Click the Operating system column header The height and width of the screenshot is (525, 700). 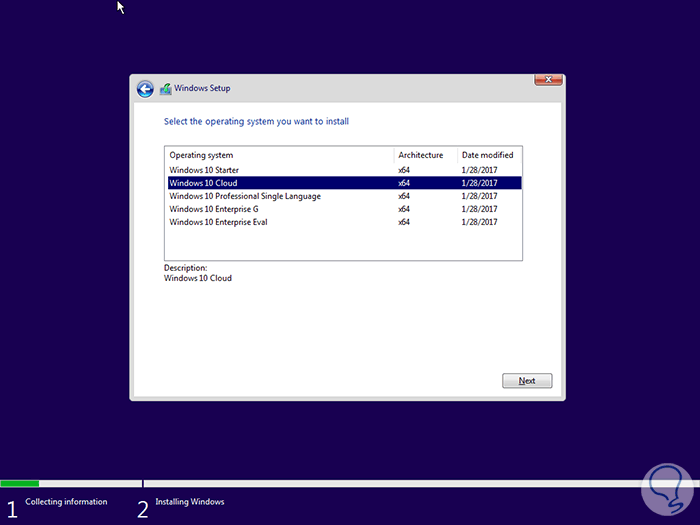point(279,155)
